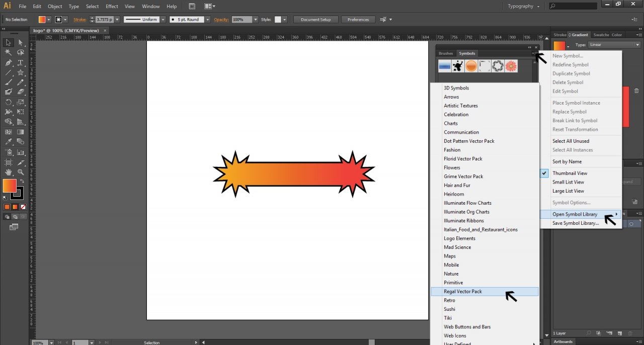Select the Mesh tool
The image size is (644, 345).
pos(9,132)
